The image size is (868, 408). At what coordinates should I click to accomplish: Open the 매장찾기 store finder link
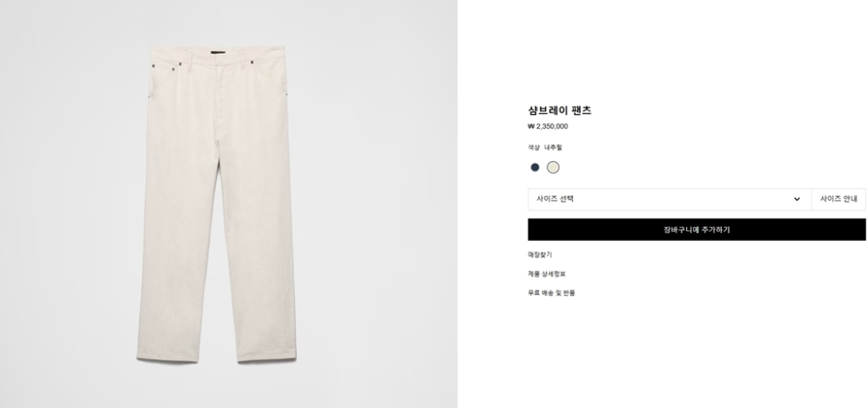(x=540, y=255)
